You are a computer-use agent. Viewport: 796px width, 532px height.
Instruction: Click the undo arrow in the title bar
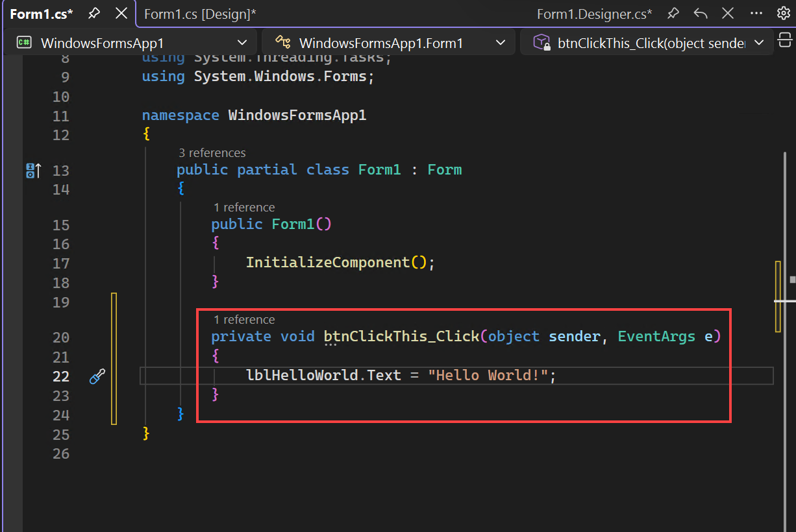click(x=700, y=13)
